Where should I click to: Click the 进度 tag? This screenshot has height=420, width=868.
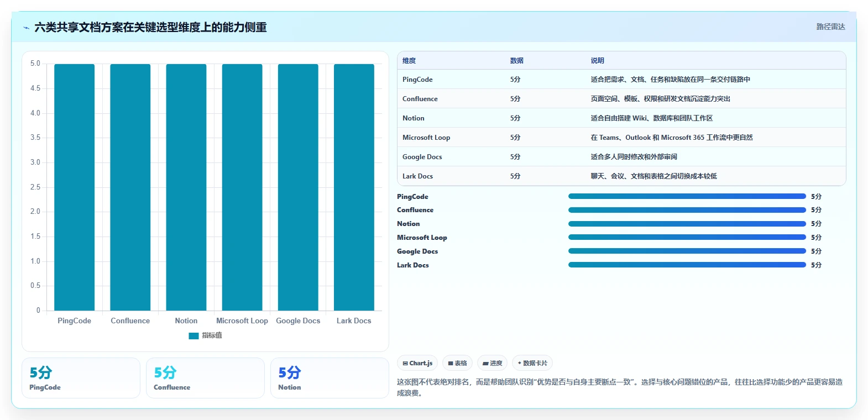click(492, 363)
